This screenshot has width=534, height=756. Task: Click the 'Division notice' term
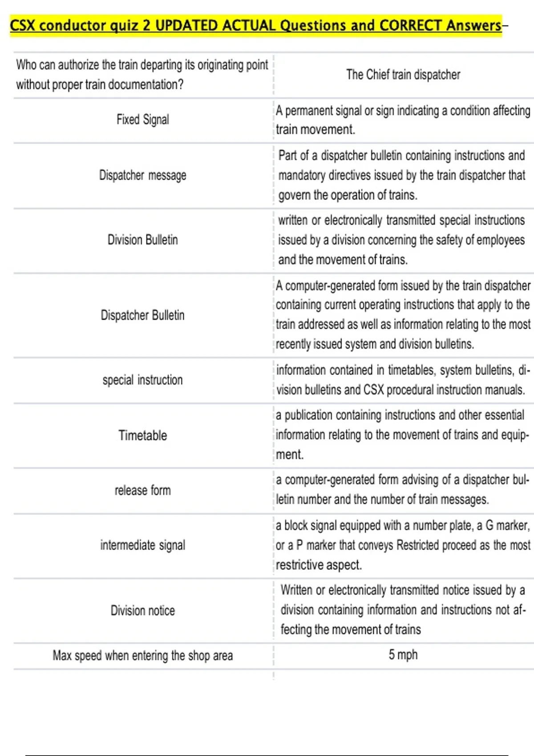143,611
